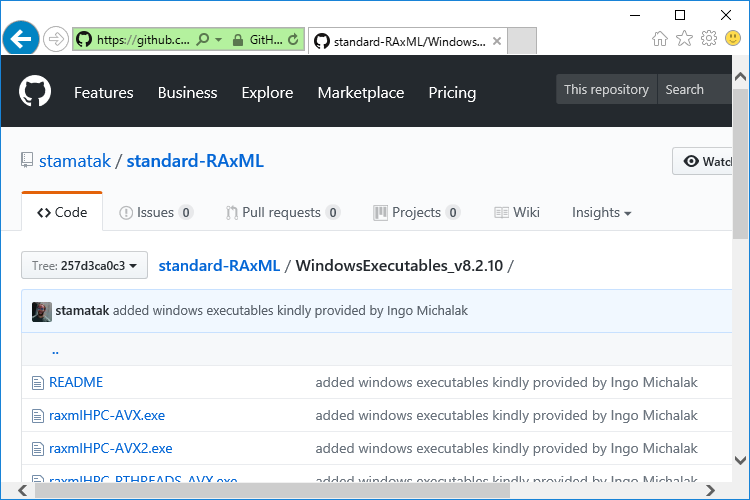Select the Projects tab
The height and width of the screenshot is (500, 750).
pos(416,212)
